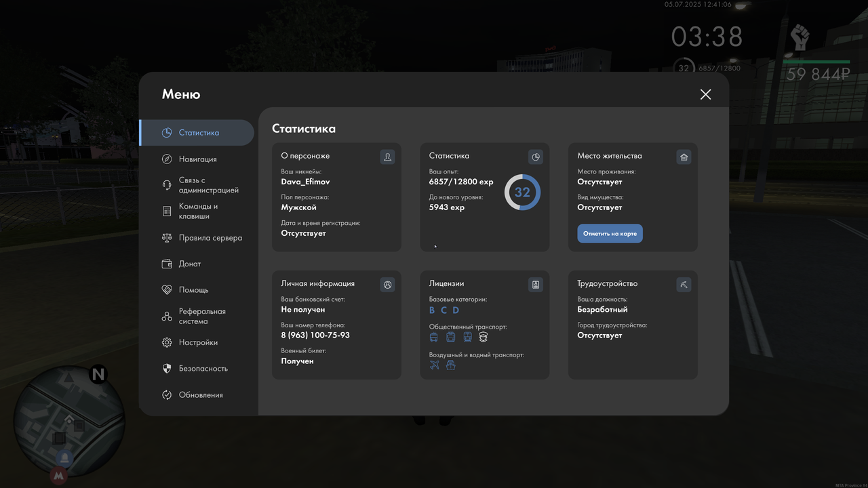
Task: Click the tram license icon
Action: click(x=450, y=337)
